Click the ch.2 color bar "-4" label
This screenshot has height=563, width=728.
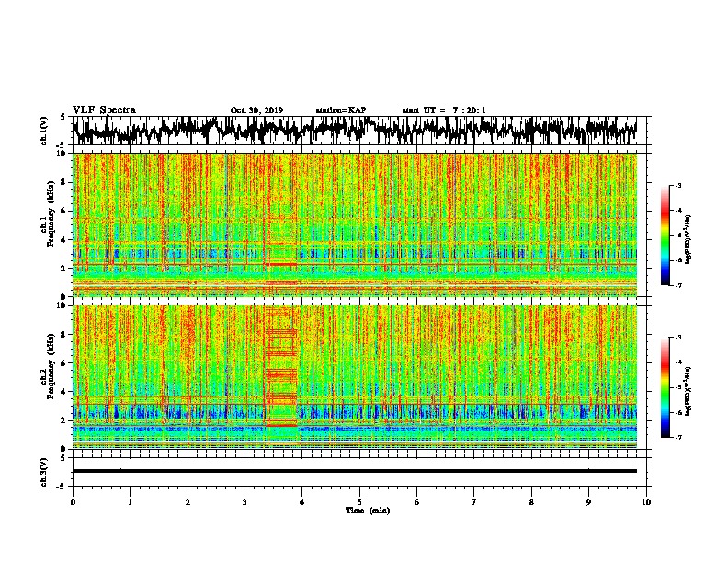tap(678, 362)
